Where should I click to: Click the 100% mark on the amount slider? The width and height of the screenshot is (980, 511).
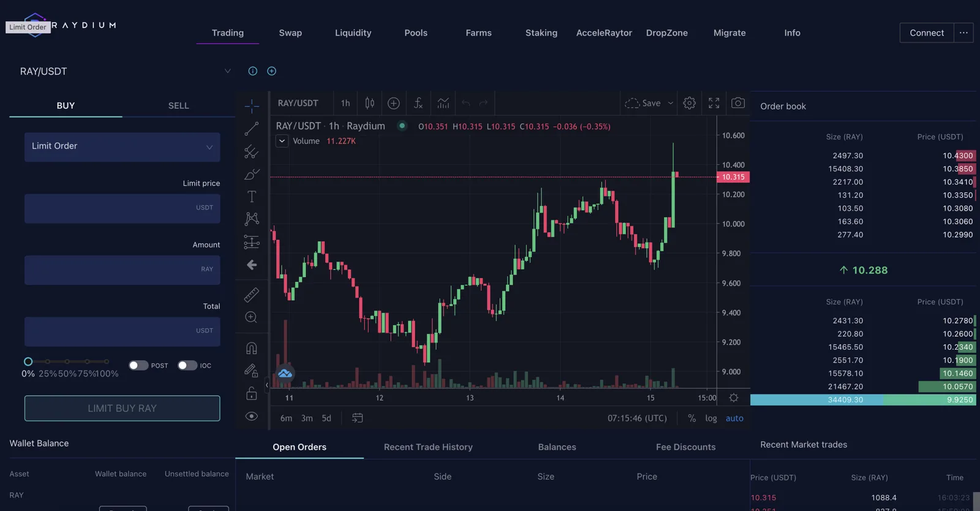pyautogui.click(x=107, y=361)
